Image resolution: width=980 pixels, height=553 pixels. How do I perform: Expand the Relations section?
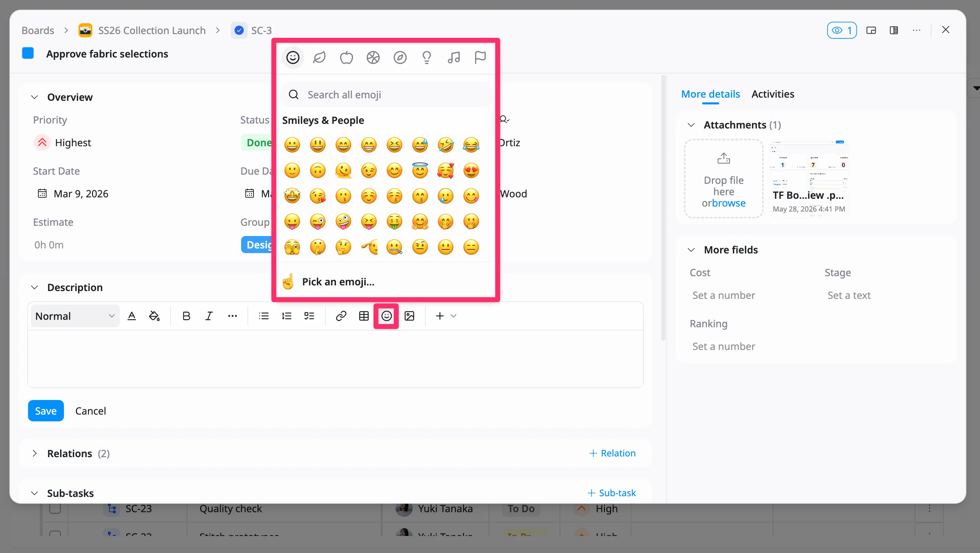pyautogui.click(x=35, y=453)
